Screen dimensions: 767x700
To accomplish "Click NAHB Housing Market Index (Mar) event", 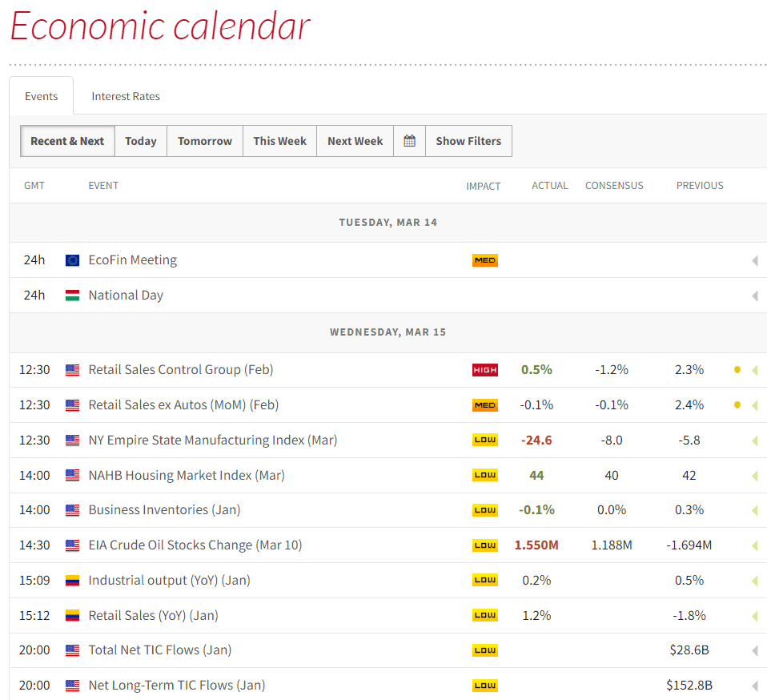I will [x=187, y=475].
